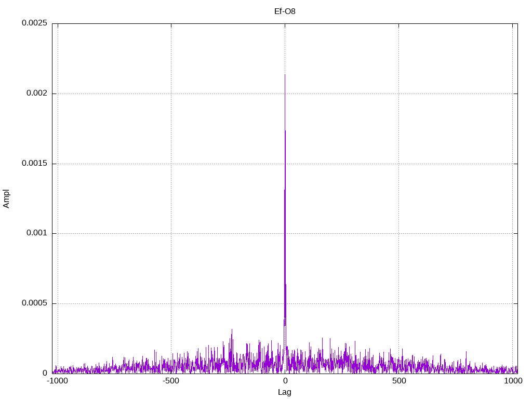Click the 0.0015 y-axis tick label
This screenshot has width=532, height=399.
[x=34, y=163]
